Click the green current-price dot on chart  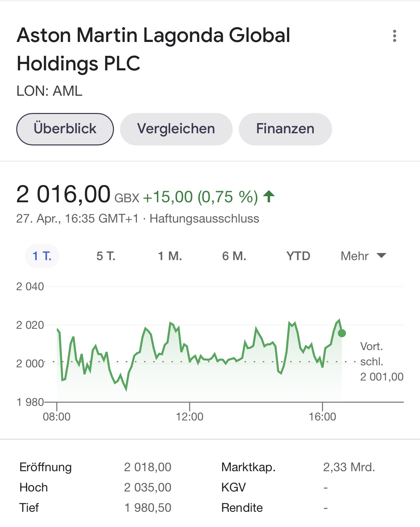coord(342,333)
